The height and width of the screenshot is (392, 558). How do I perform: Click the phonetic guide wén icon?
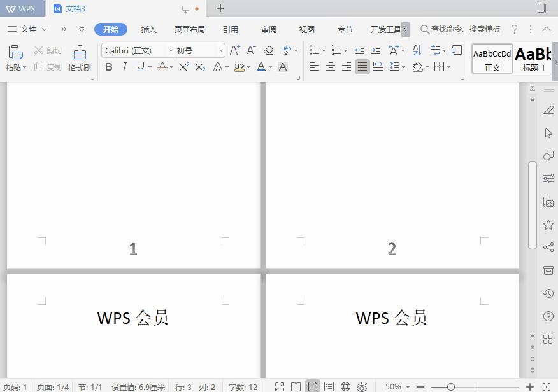(286, 50)
